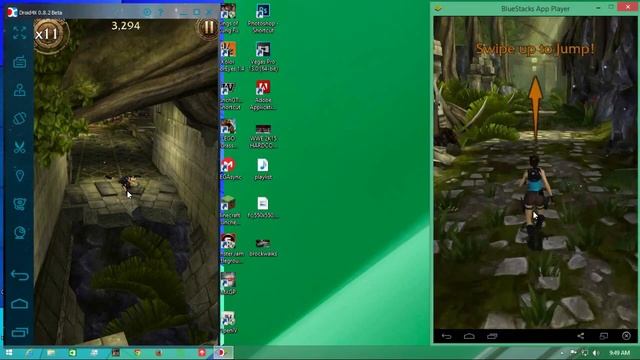Click the 3,294 score in Droid4X game
This screenshot has width=640, height=360.
(x=126, y=26)
